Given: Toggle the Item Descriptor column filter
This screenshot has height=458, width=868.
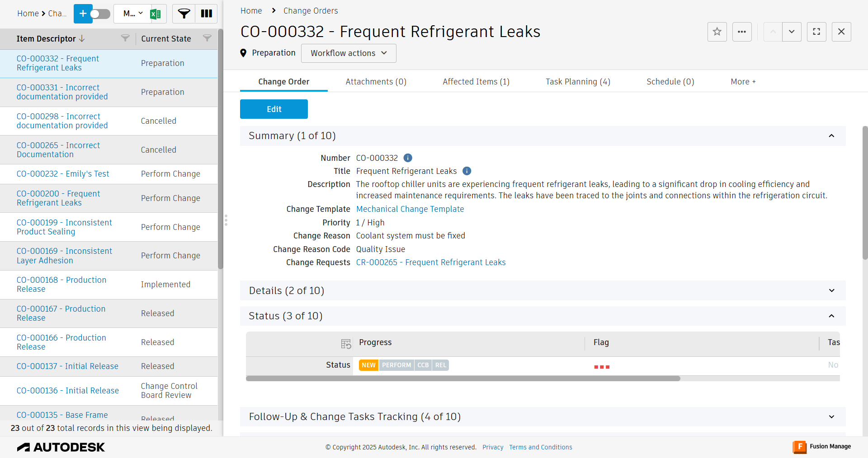Looking at the screenshot, I should pos(125,38).
